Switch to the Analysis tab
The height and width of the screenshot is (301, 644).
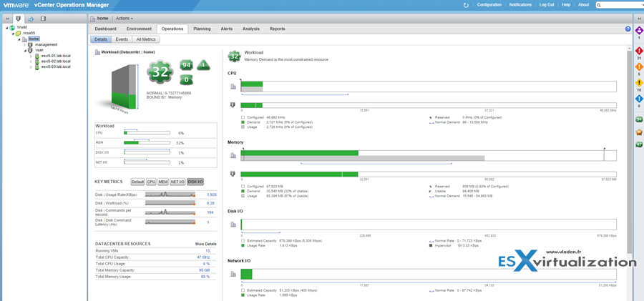251,29
